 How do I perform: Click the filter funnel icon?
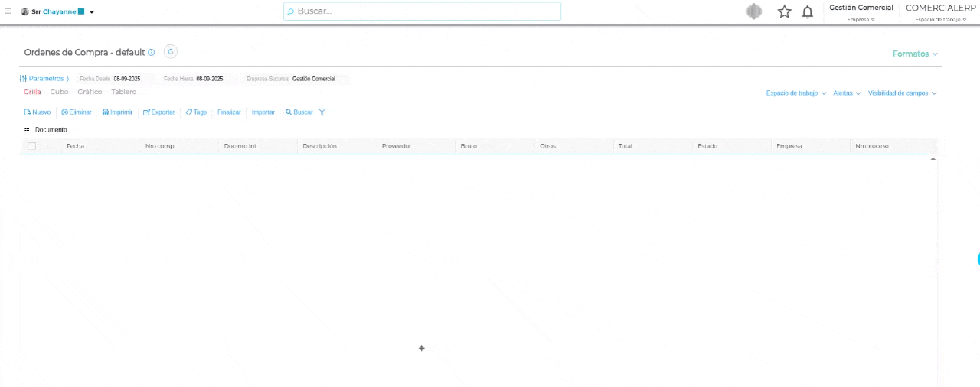(322, 112)
